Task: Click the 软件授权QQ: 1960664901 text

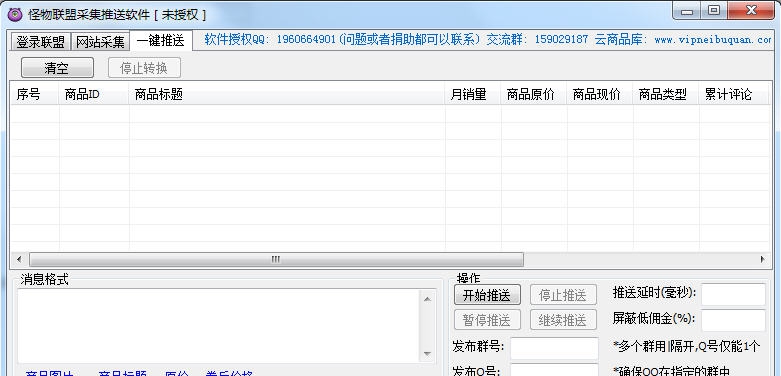Action: click(x=270, y=40)
